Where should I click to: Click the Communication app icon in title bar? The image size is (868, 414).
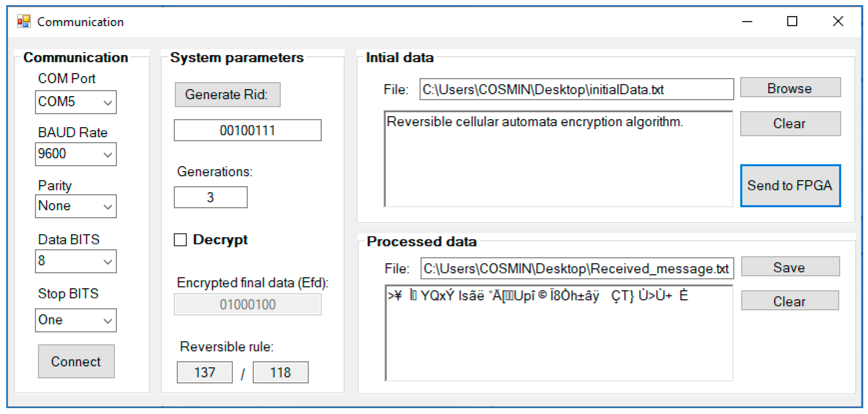point(24,22)
